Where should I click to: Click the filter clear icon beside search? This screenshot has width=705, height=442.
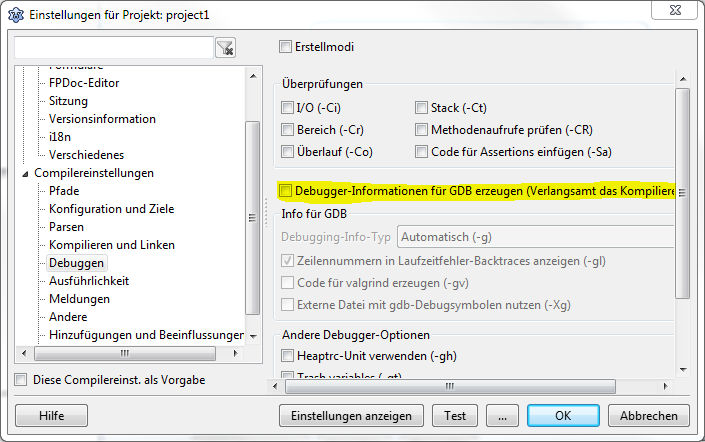tap(225, 47)
